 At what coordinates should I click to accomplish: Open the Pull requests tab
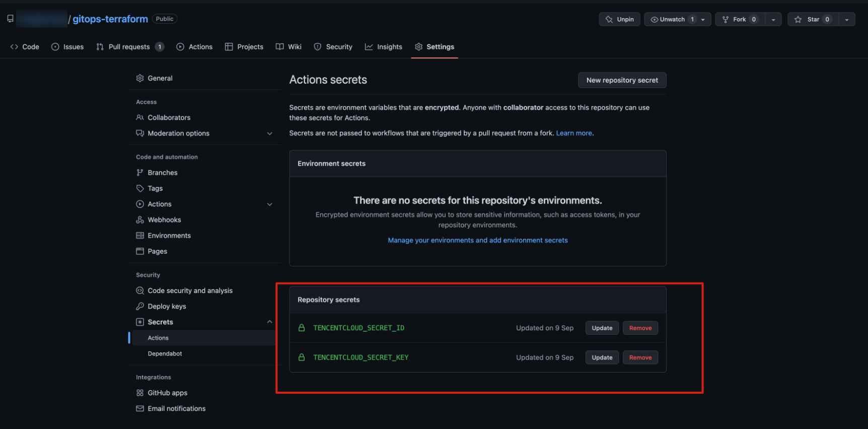129,47
